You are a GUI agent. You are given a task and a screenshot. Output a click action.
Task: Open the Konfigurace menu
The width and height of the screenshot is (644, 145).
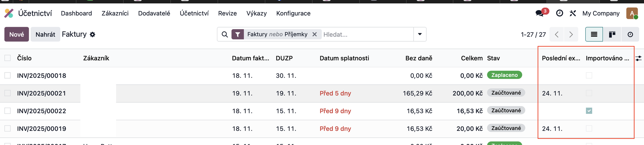click(x=293, y=13)
